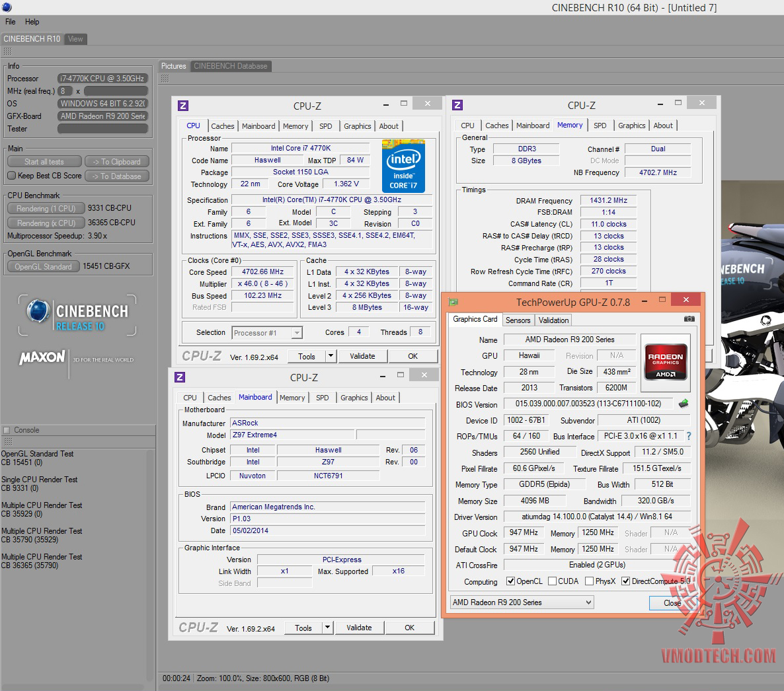This screenshot has height=691, width=784.
Task: Click Single CPU Render Test console entry
Action: [x=40, y=480]
